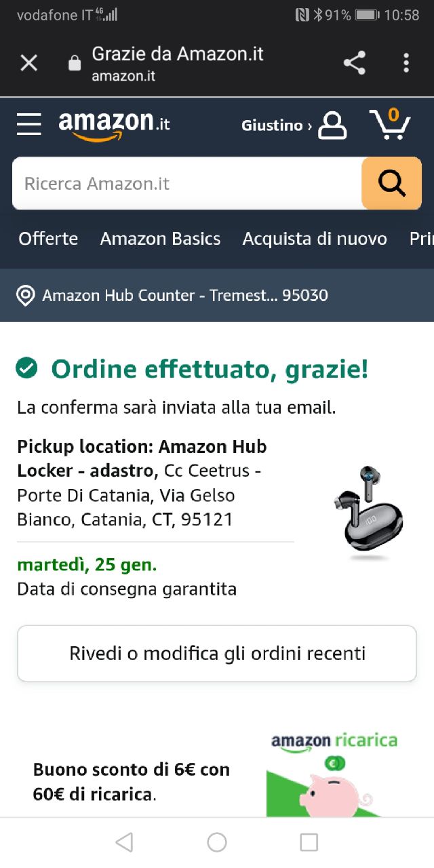Select the Acquista di nuovo tab
This screenshot has height=868, width=434.
(x=315, y=239)
